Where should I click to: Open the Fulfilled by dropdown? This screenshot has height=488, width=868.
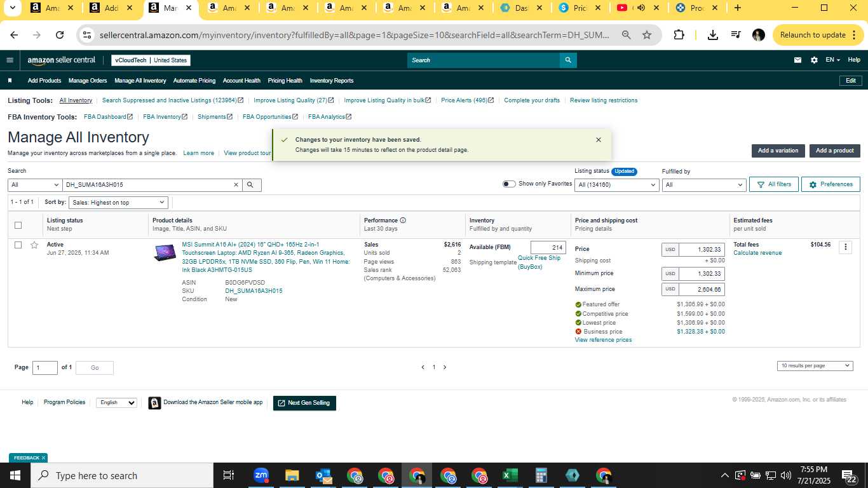click(x=703, y=185)
